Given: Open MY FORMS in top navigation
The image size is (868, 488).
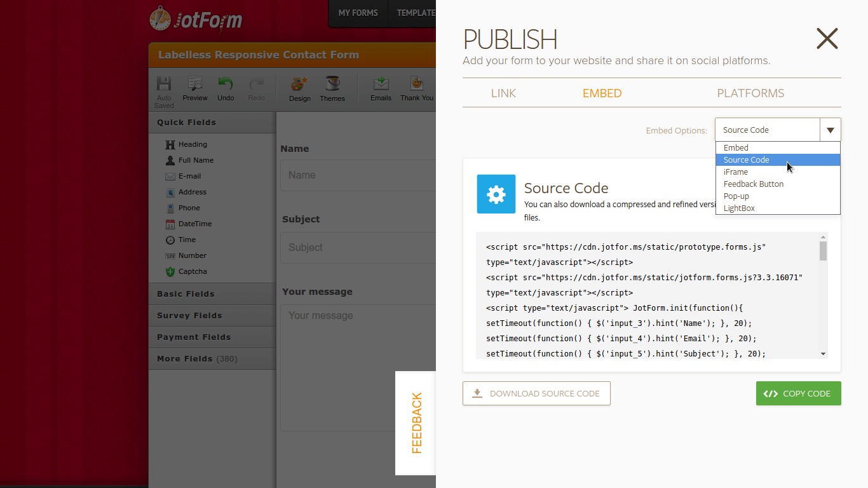Looking at the screenshot, I should [358, 13].
